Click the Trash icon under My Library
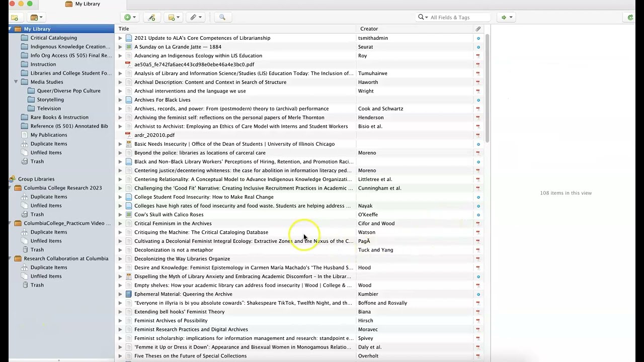Screen dimensions: 644x362 point(25,161)
